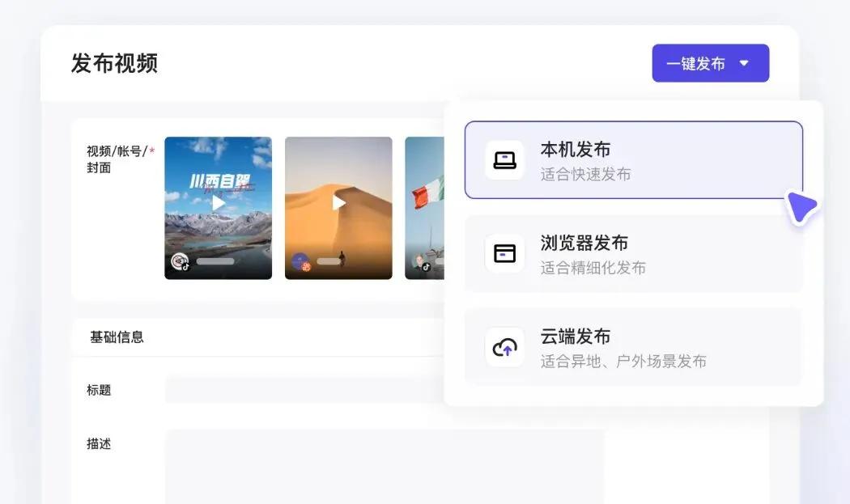
Task: Click the 标题 field label
Action: point(99,390)
